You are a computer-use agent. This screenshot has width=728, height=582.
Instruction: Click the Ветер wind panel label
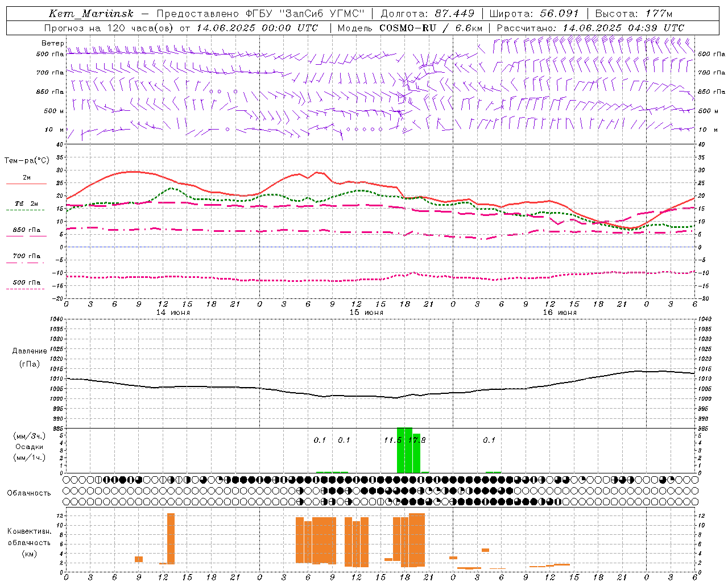53,43
